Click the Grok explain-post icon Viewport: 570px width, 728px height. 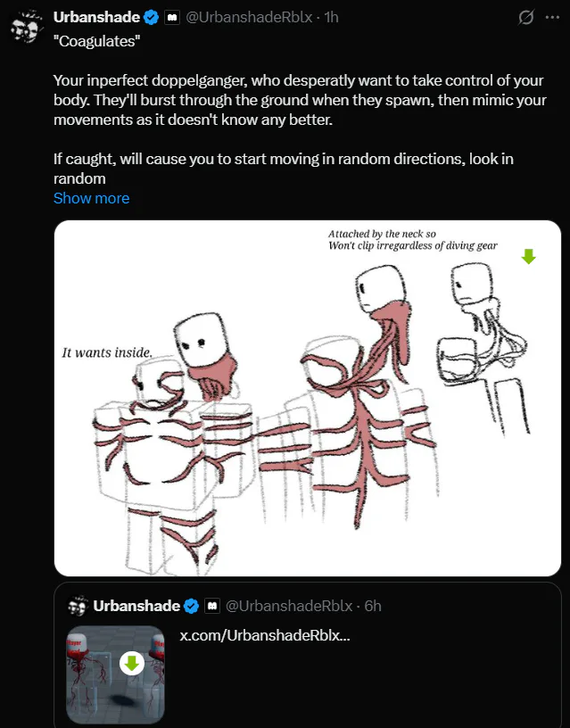tap(526, 18)
